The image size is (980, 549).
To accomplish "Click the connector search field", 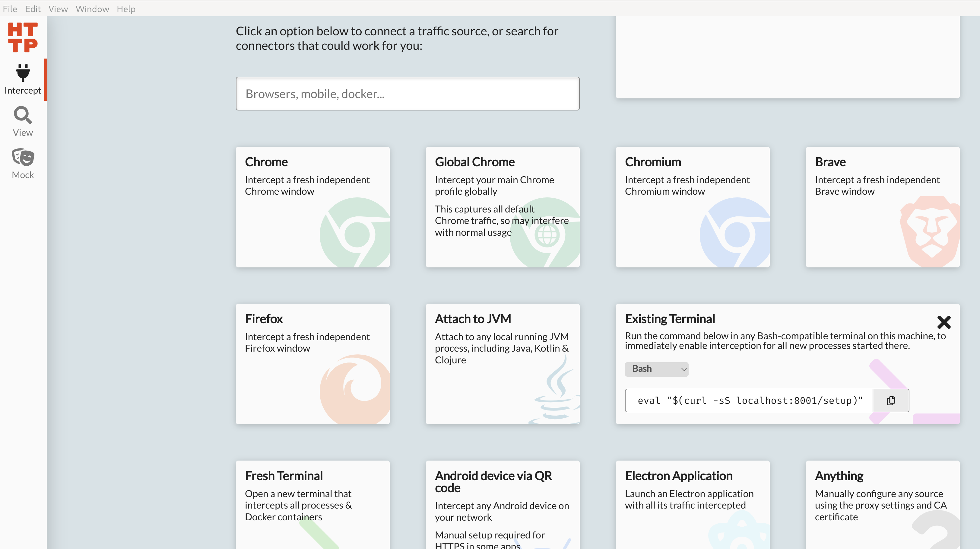I will pyautogui.click(x=407, y=94).
